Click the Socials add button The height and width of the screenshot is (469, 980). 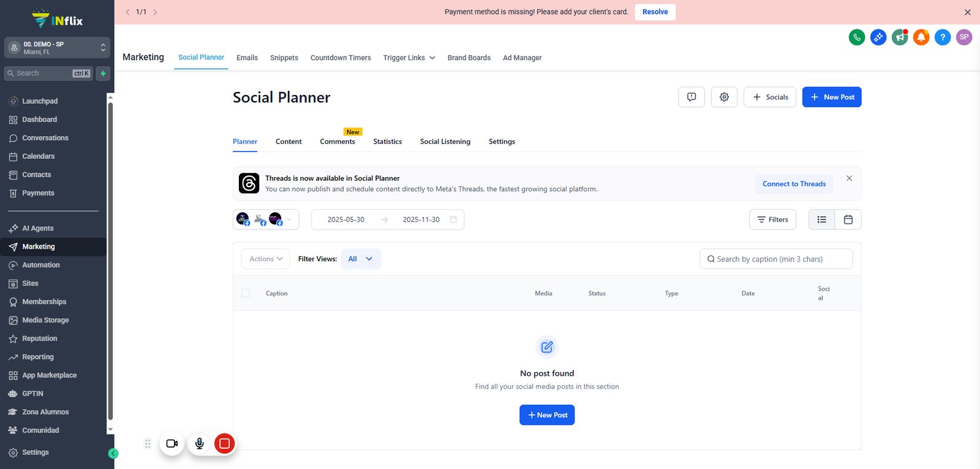click(x=770, y=97)
